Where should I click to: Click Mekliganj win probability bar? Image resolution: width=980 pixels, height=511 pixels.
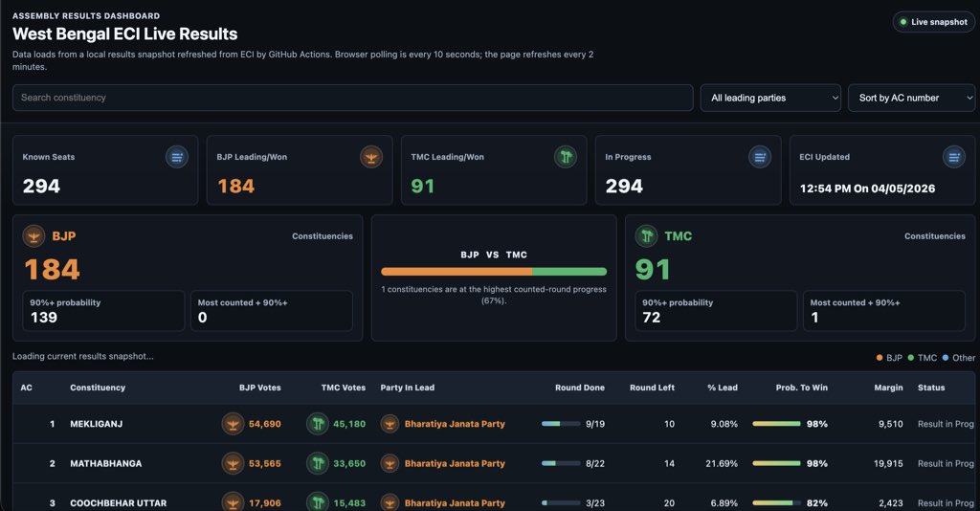point(776,424)
